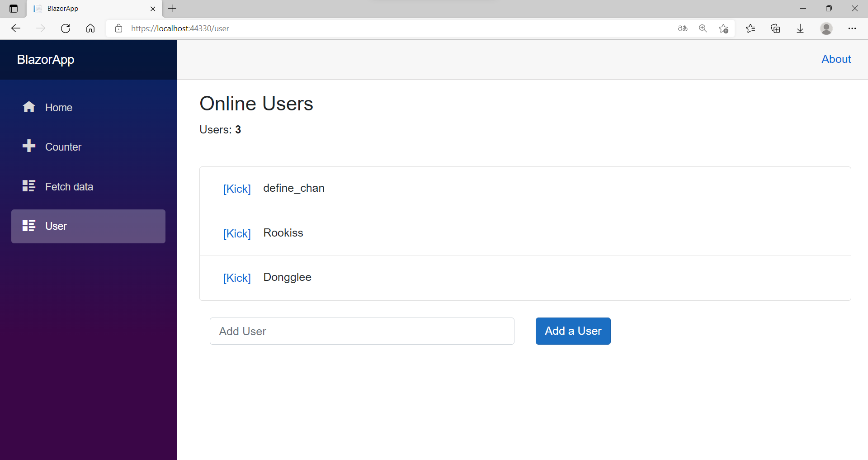
Task: Click the site lock icon in address bar
Action: [x=118, y=28]
